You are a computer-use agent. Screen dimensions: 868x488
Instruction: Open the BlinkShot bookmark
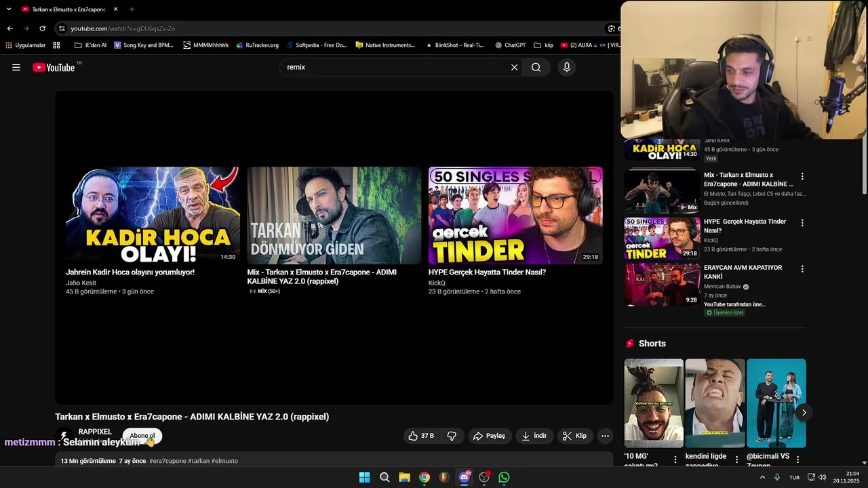(454, 45)
